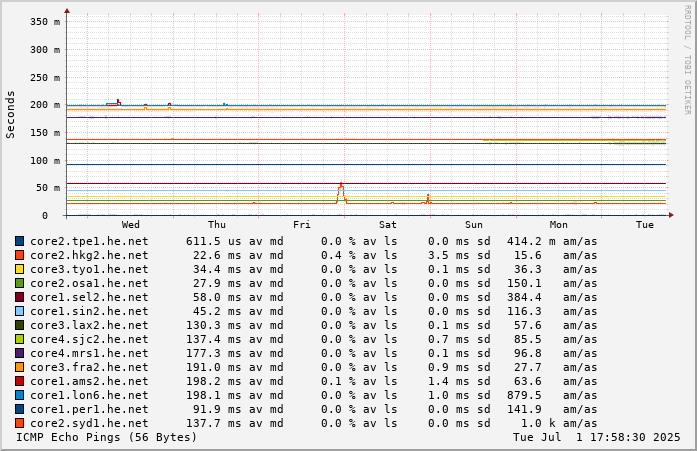The height and width of the screenshot is (451, 697).
Task: Click the green swatch for core2.osa1.he.net
Action: coord(20,283)
